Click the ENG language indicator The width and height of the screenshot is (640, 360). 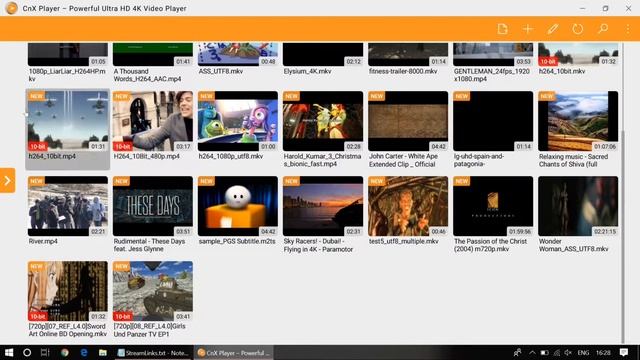pyautogui.click(x=583, y=352)
